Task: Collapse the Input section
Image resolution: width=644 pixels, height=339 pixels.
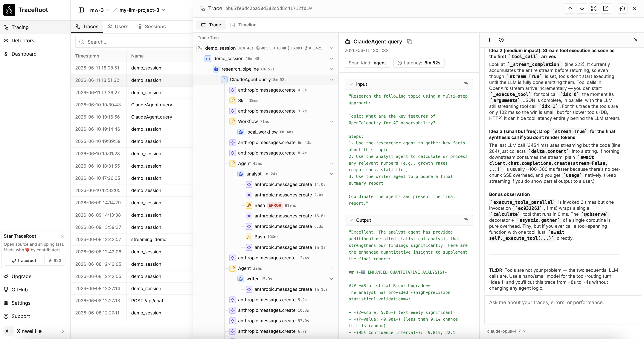Action: click(351, 84)
